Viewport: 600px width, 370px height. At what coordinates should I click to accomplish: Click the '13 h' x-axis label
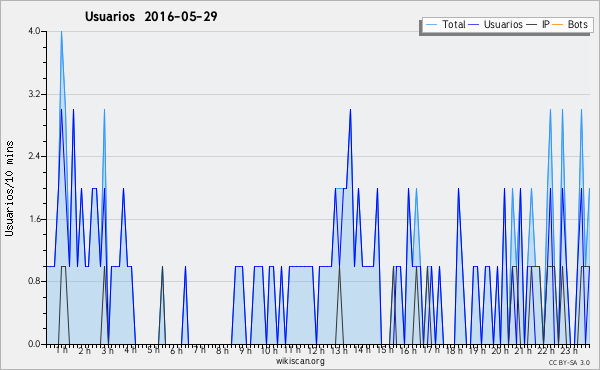point(339,350)
